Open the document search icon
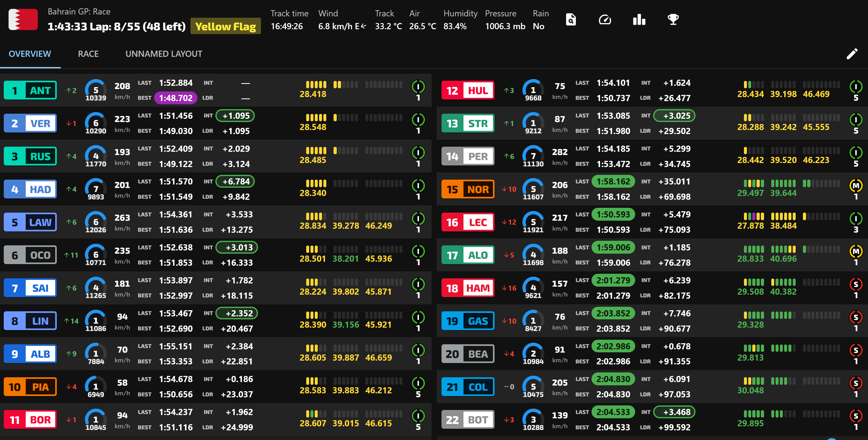Image resolution: width=868 pixels, height=440 pixels. [x=570, y=20]
